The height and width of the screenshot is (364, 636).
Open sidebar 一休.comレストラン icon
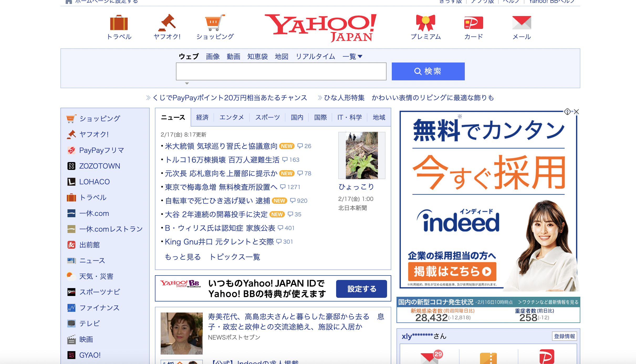coord(71,229)
